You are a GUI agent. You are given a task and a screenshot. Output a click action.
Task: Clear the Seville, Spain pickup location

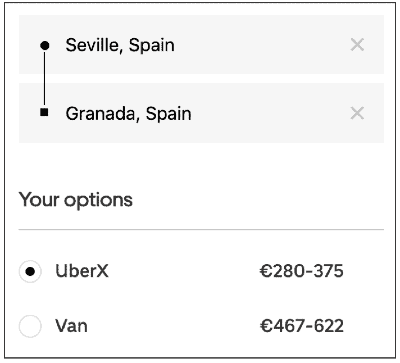tap(357, 45)
